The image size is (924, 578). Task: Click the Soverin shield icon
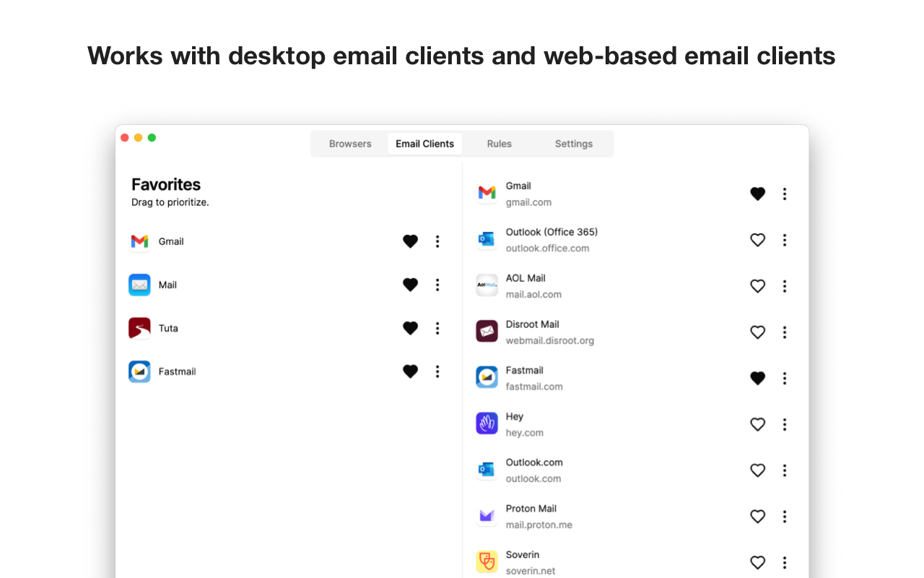[487, 562]
